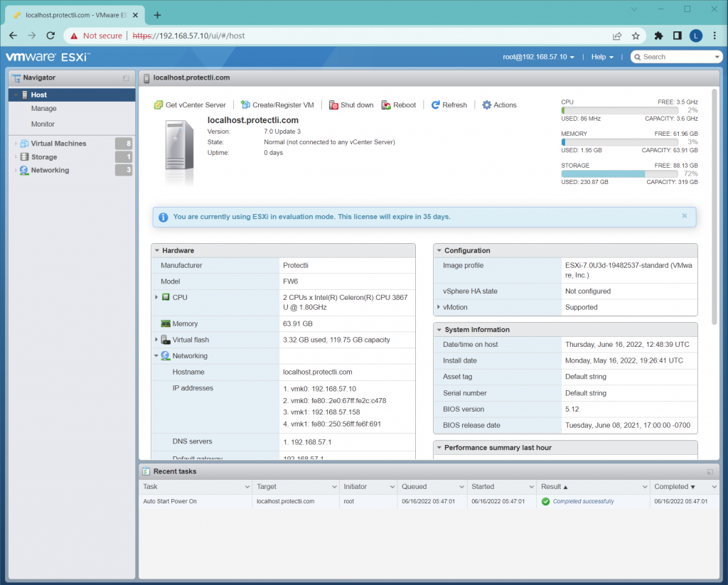Click the Shut down power icon
This screenshot has width=728, height=585.
click(333, 105)
